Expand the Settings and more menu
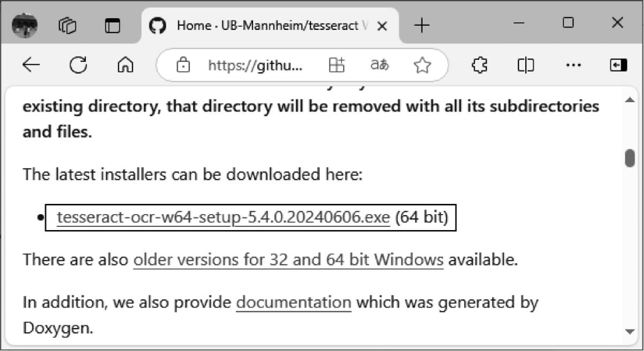The image size is (644, 351). coord(573,65)
